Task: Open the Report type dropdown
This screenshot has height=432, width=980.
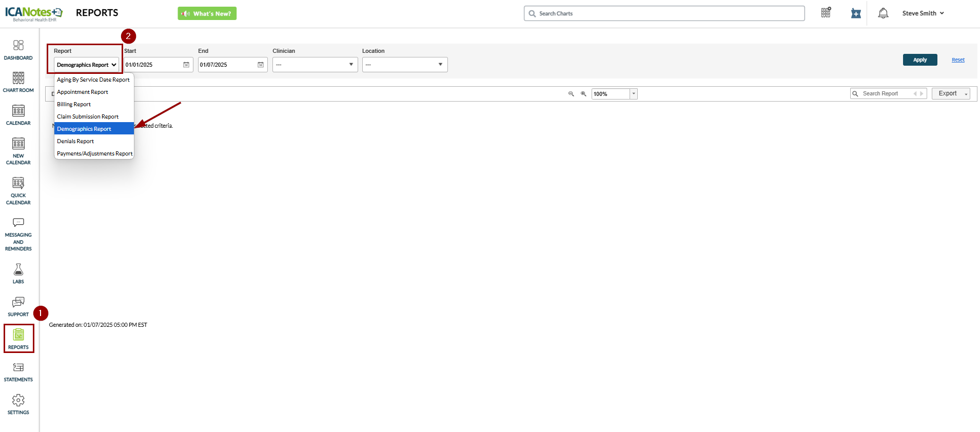Action: coord(86,65)
